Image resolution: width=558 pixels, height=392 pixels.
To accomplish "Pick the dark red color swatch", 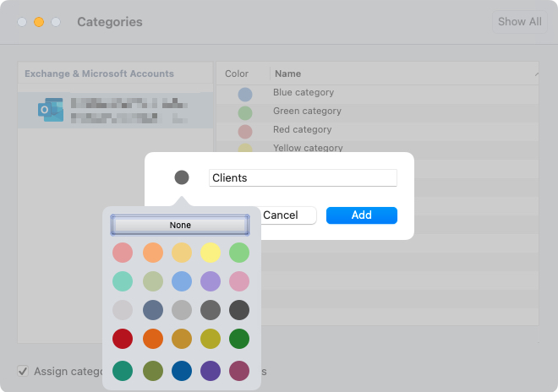I will (x=123, y=339).
